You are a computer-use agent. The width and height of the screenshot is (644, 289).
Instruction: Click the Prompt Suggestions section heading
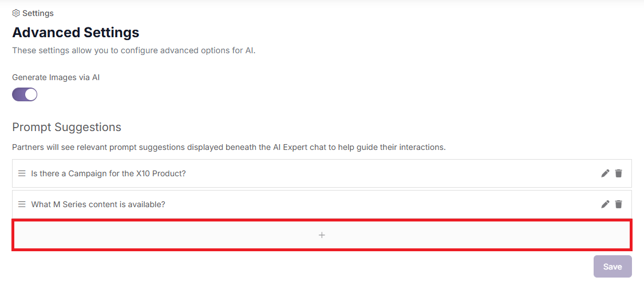[66, 127]
